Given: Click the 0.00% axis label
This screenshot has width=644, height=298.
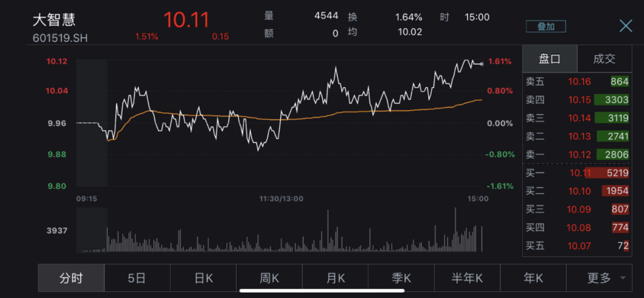Looking at the screenshot, I should tap(500, 123).
